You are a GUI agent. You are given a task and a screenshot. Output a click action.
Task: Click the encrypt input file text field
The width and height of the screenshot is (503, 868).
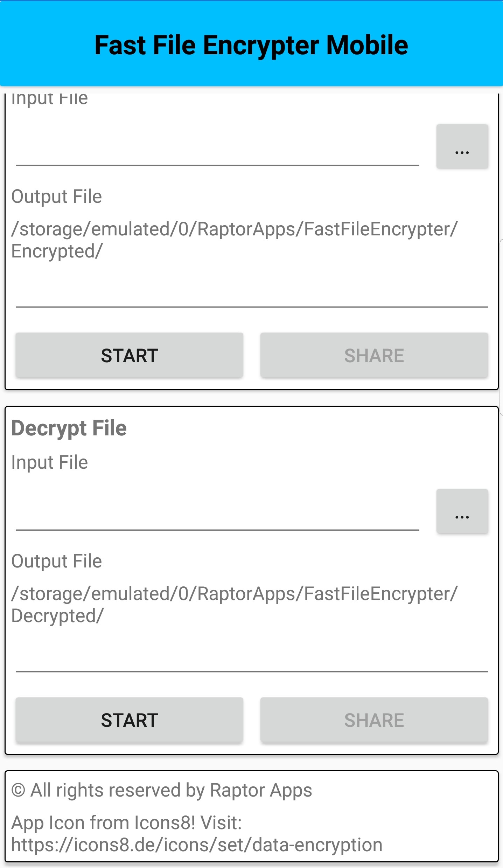pyautogui.click(x=217, y=151)
